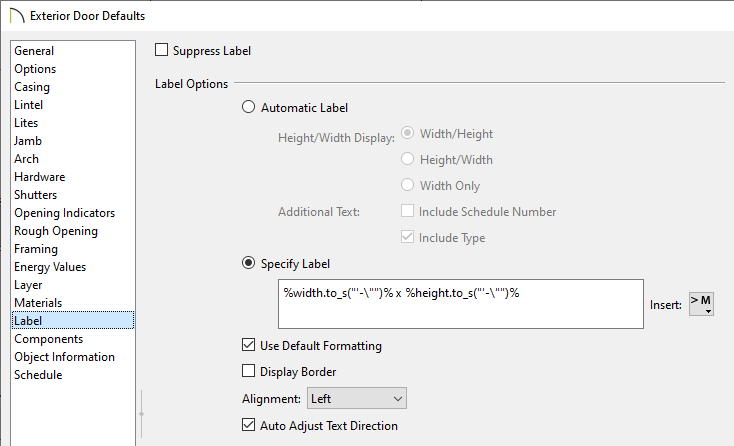Click into the Specify Label text field
Screen dimensions: 734x446
pos(461,304)
